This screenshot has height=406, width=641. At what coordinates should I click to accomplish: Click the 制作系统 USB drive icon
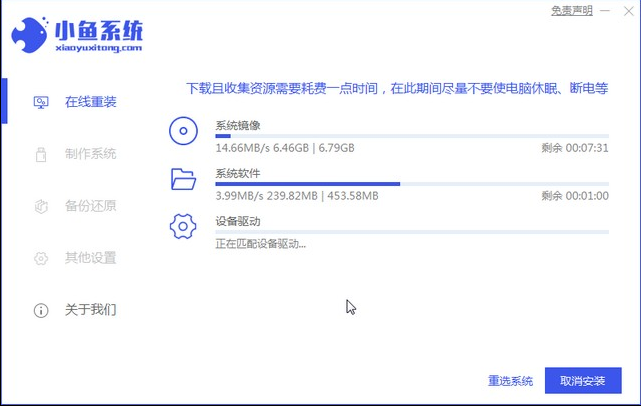(x=41, y=155)
